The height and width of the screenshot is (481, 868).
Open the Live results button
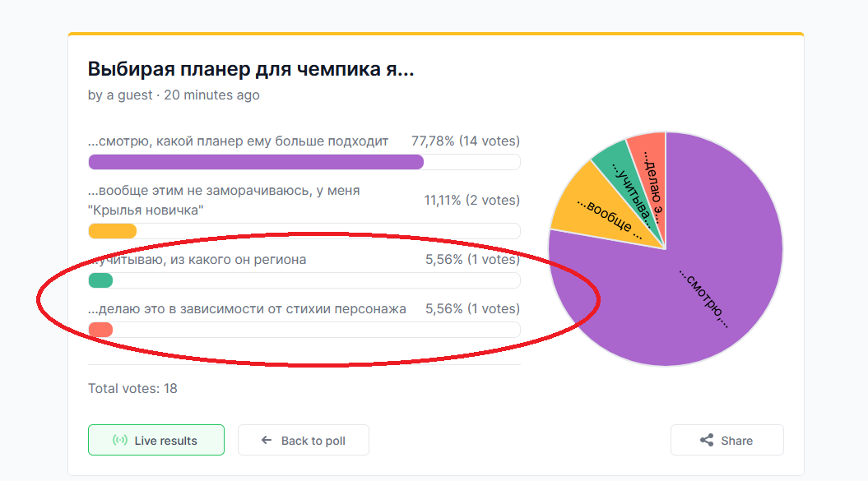tap(156, 440)
